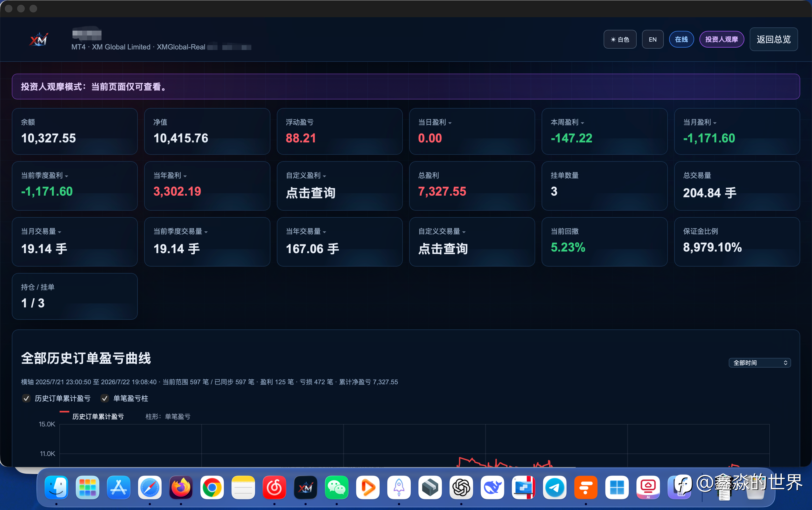The width and height of the screenshot is (812, 510).
Task: Open App Store from the dock
Action: [x=119, y=487]
